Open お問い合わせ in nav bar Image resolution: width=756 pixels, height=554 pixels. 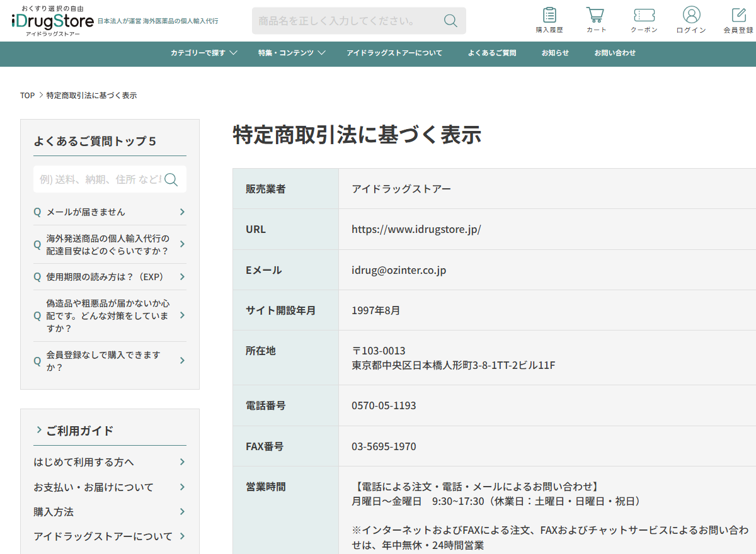pos(615,53)
